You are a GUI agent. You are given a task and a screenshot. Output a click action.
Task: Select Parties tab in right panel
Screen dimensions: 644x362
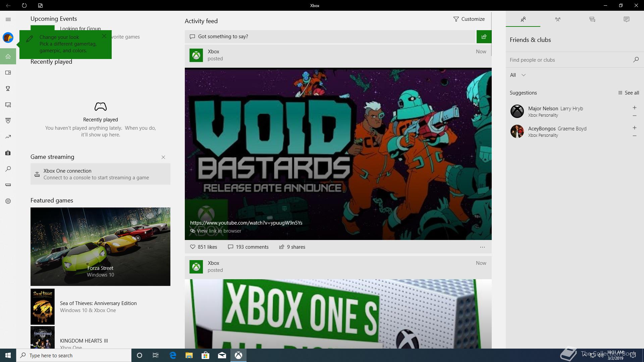click(558, 19)
